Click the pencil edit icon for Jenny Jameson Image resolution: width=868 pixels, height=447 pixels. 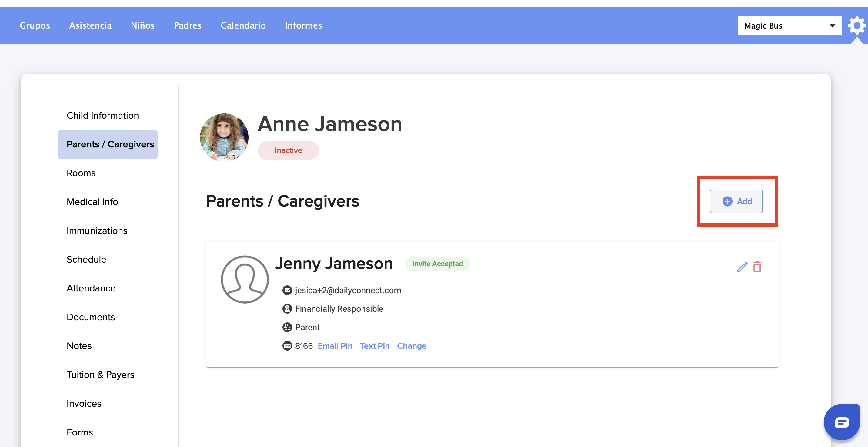[742, 267]
